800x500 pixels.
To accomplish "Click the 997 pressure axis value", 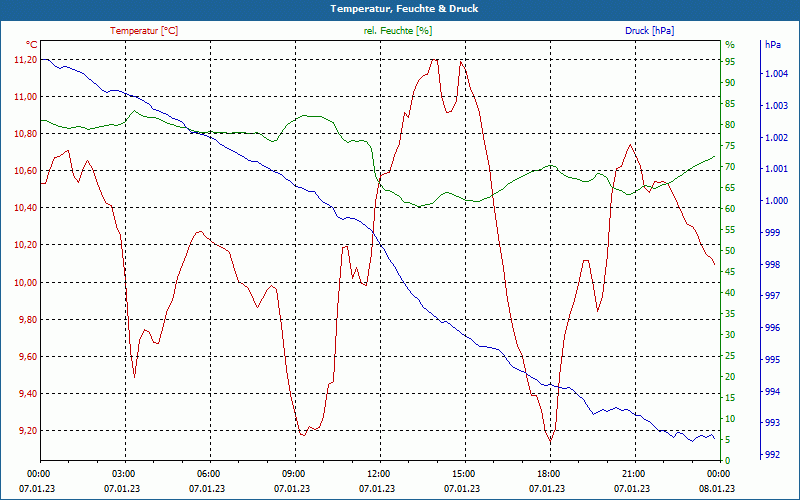I will click(x=773, y=296).
